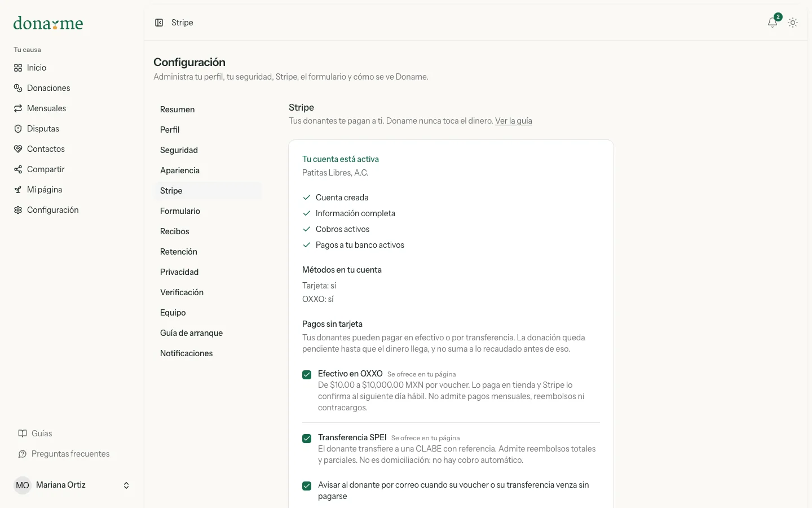The height and width of the screenshot is (508, 812).
Task: Click the Compartir share icon
Action: (x=18, y=169)
